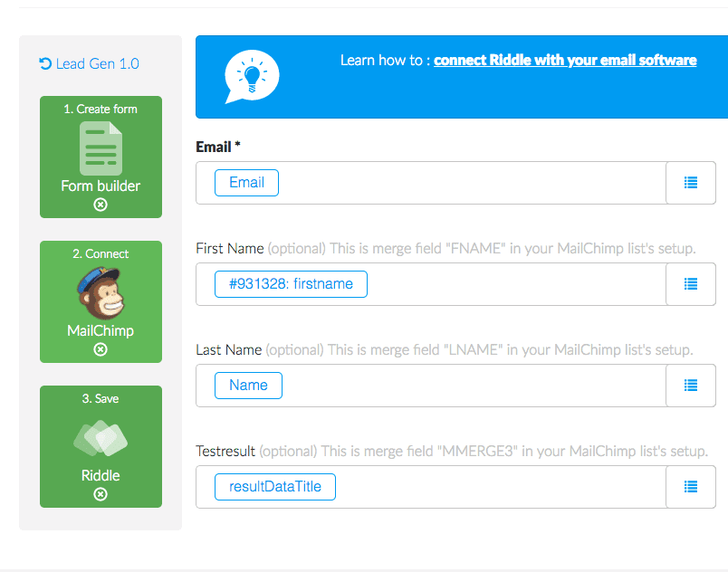728x572 pixels.
Task: Remove the MailChimp connection via its x icon
Action: [x=101, y=349]
